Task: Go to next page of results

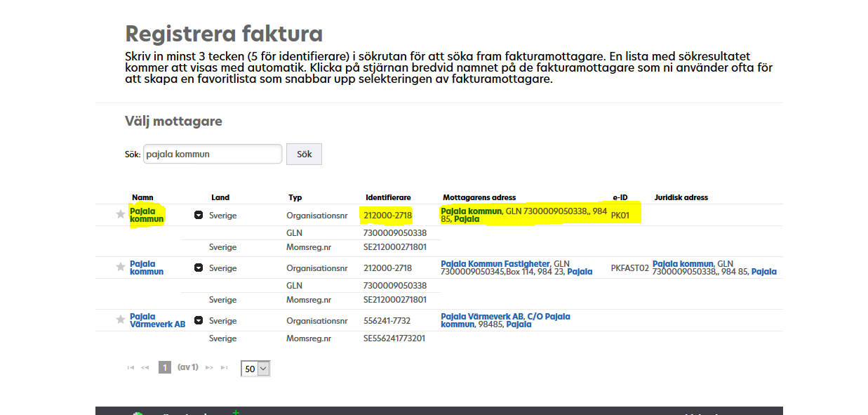Action: click(209, 367)
